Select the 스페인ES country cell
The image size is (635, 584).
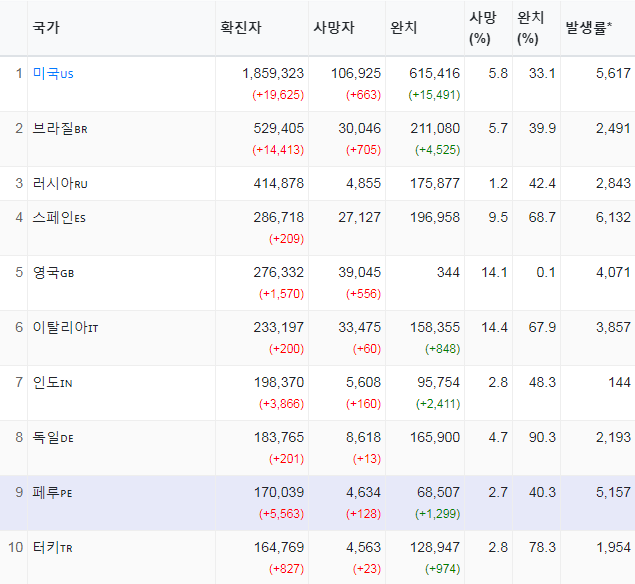click(59, 218)
